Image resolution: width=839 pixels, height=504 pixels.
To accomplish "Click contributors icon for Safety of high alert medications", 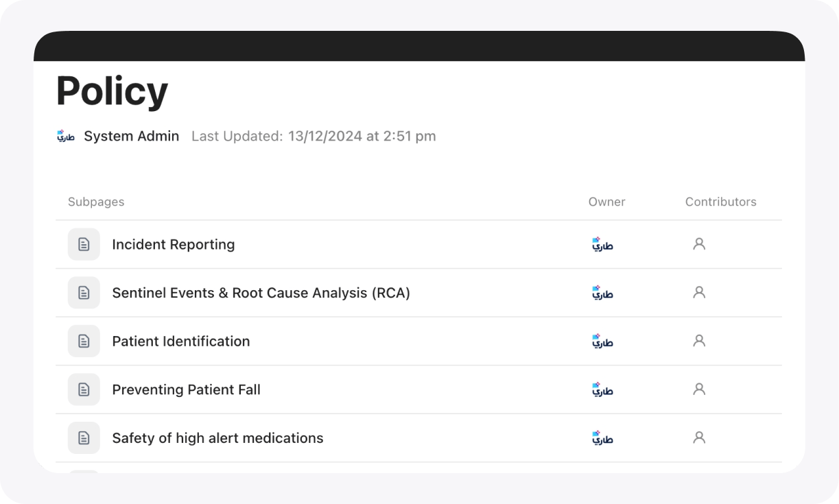I will pos(699,437).
